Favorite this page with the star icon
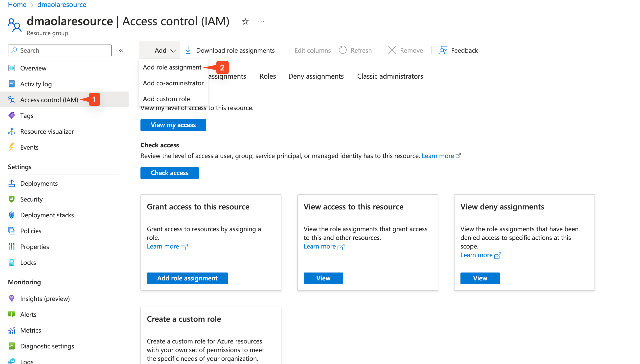This screenshot has height=364, width=640. point(245,22)
